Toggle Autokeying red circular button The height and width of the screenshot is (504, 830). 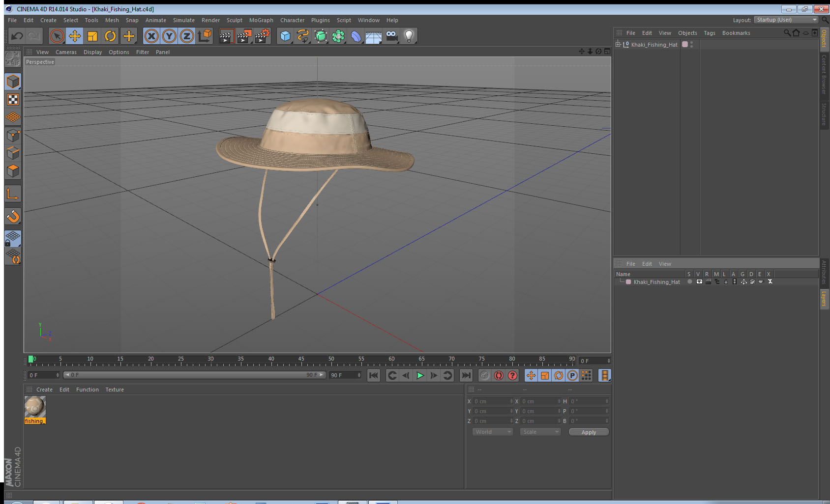point(499,375)
